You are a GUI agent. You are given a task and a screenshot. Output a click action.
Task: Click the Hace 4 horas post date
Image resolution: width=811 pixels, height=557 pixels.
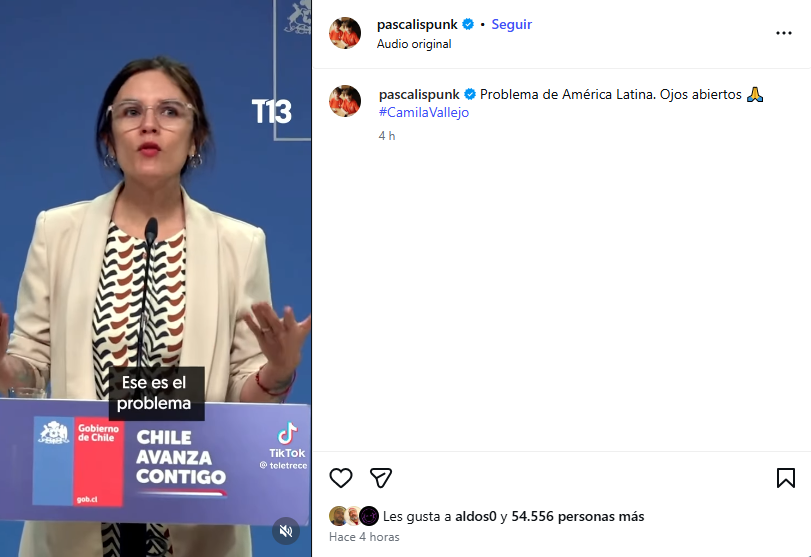click(x=364, y=537)
